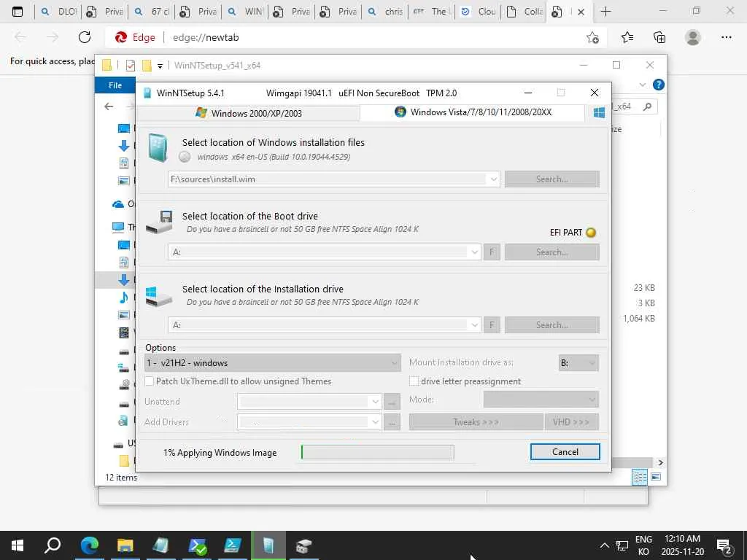Open Edge Collections icon
Image resolution: width=747 pixels, height=560 pixels.
point(659,37)
